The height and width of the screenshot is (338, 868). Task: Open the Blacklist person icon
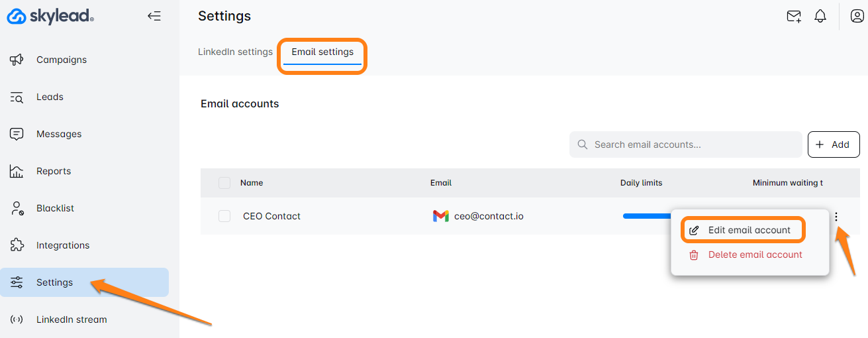[x=17, y=208]
